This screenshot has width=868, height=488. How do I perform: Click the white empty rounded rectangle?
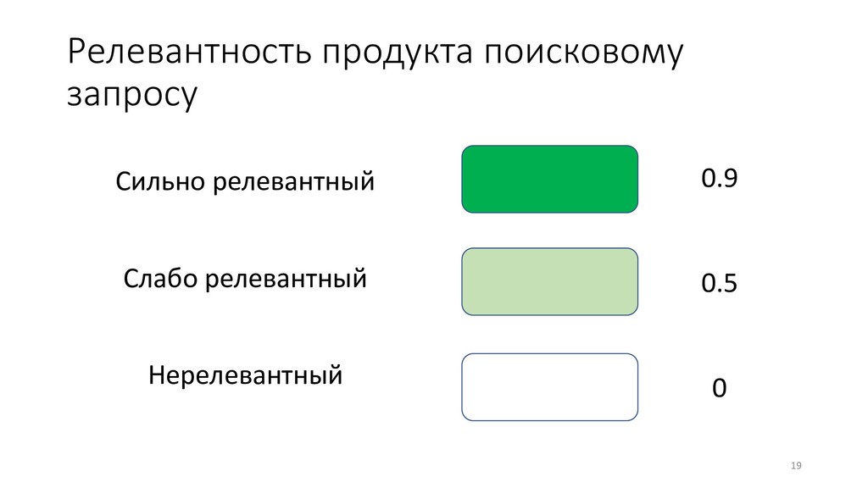point(549,387)
